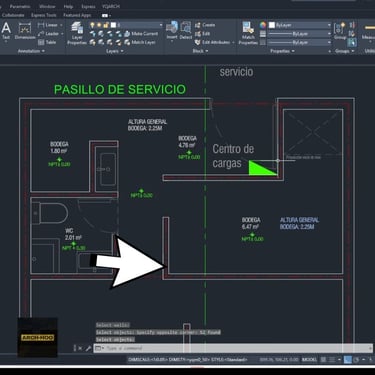Viewport: 375px width, 375px height.
Task: Close the command line with X icon
Action: (x=80, y=348)
